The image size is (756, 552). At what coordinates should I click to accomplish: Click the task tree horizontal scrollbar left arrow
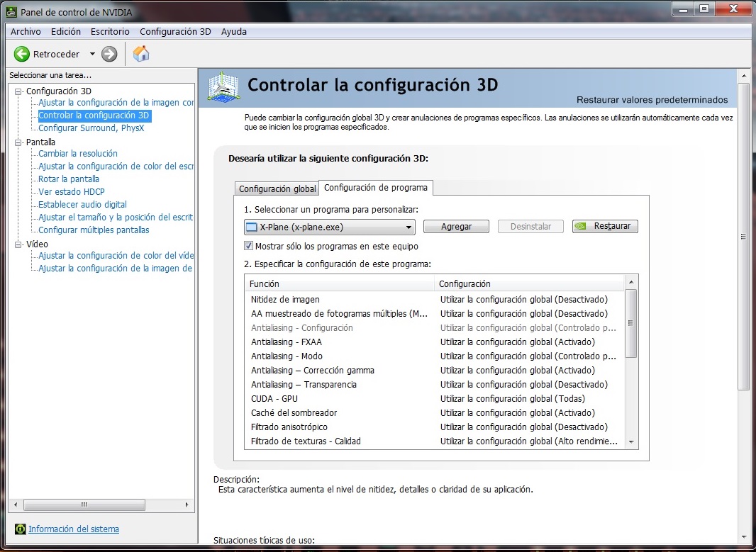[x=16, y=505]
